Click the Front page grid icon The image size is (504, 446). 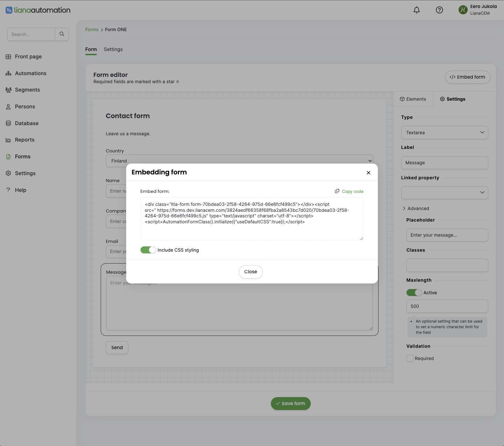(8, 57)
